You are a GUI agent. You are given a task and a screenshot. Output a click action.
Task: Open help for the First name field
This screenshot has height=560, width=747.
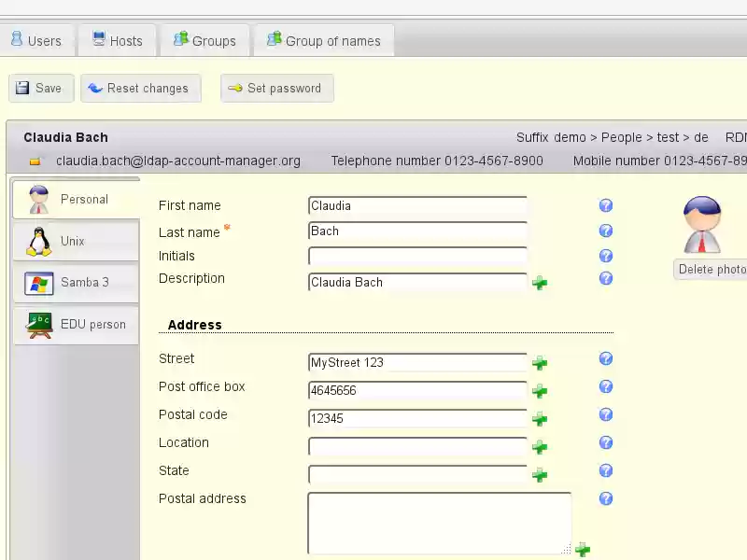point(606,204)
